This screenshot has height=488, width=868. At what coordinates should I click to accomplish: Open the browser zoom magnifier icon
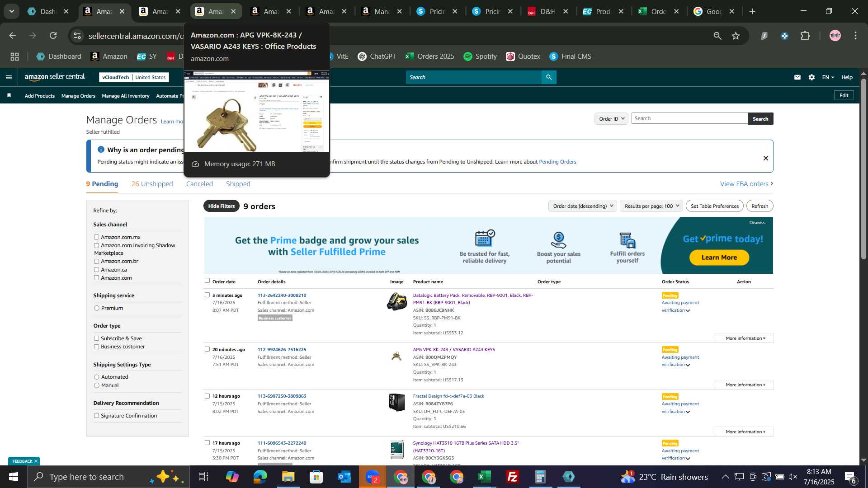click(717, 36)
